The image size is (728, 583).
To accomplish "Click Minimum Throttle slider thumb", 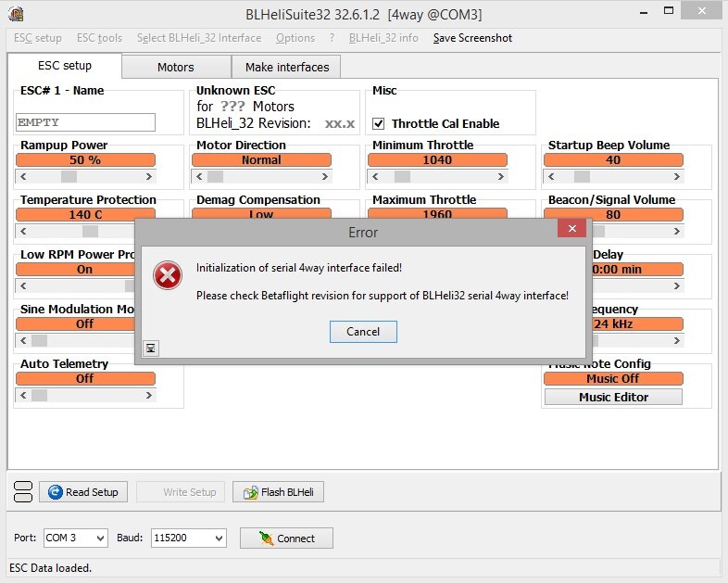I will pos(403,176).
